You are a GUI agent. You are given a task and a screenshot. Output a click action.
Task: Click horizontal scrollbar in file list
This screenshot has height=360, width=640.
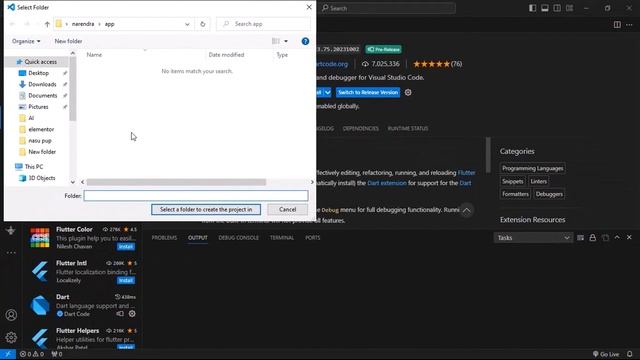176,182
